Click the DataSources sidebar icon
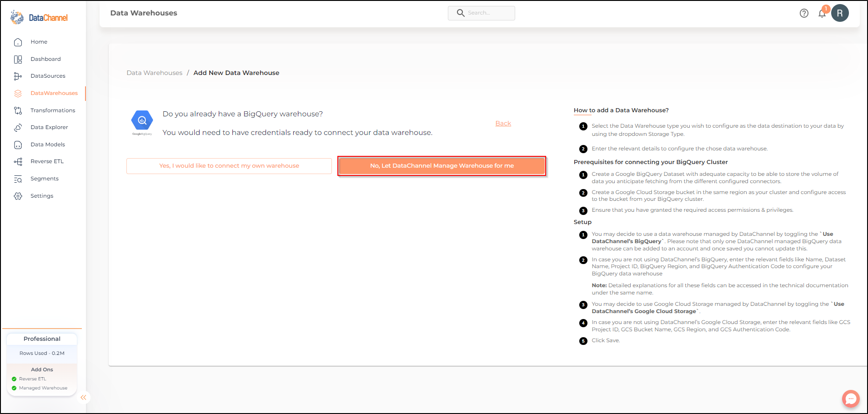The height and width of the screenshot is (414, 868). point(18,76)
